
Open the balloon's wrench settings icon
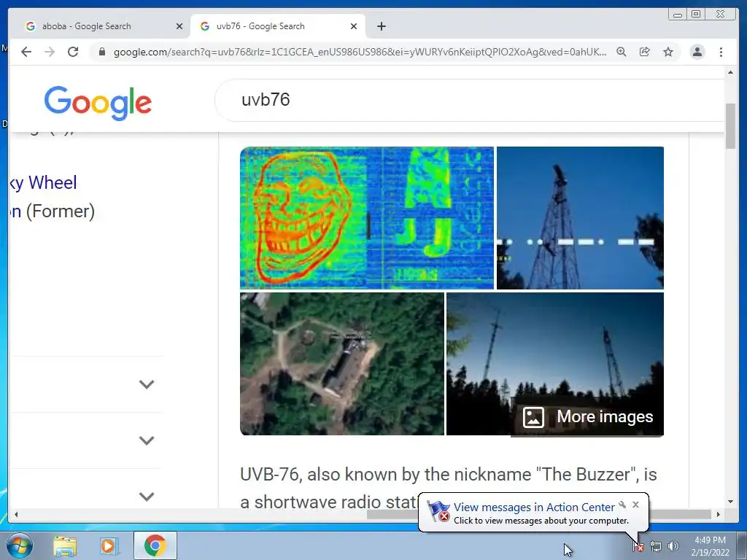click(x=622, y=505)
